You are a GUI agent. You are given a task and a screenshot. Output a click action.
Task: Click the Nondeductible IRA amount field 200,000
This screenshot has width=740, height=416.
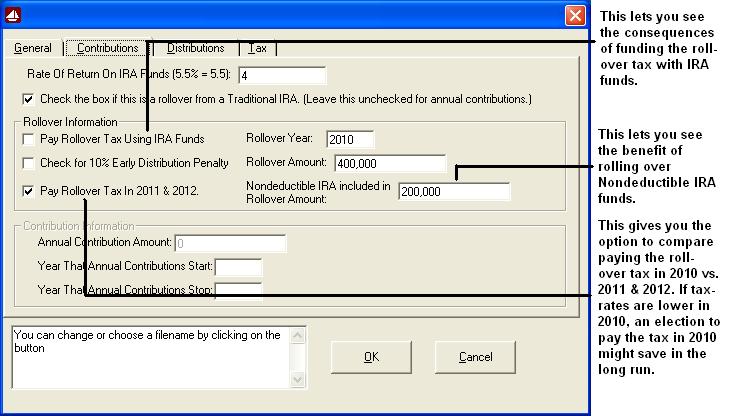click(454, 191)
